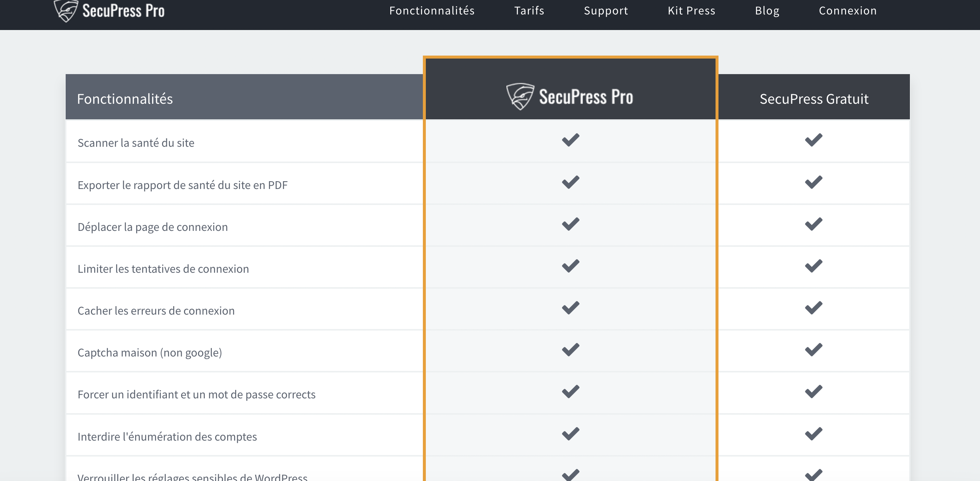Image resolution: width=980 pixels, height=481 pixels.
Task: Select 'Scanner la santé du site' row text
Action: (136, 143)
